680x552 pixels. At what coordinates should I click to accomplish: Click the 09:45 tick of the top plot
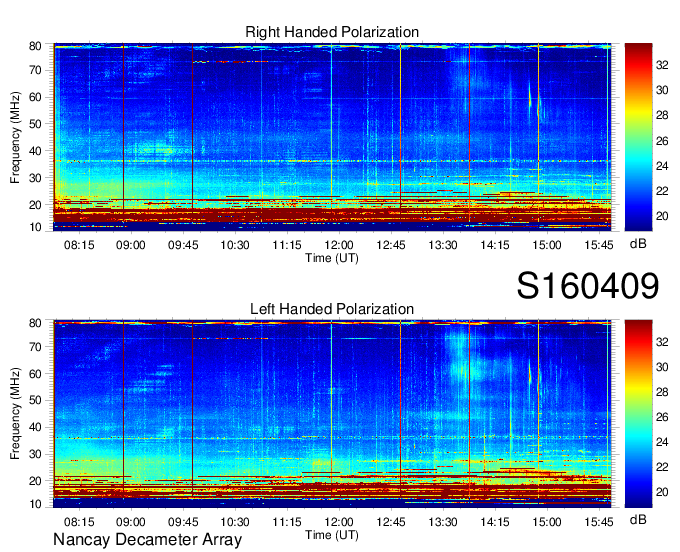183,245
